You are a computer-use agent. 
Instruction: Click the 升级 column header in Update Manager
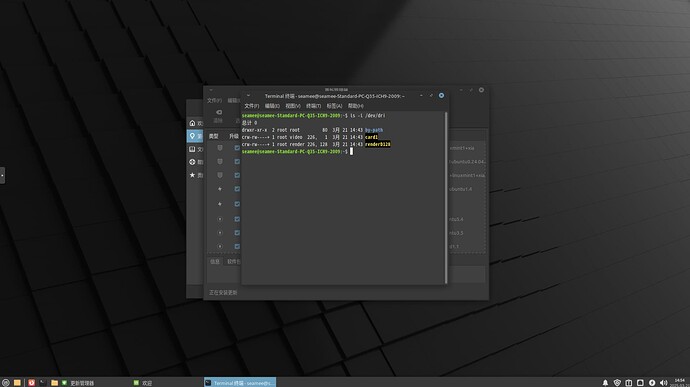coord(234,136)
